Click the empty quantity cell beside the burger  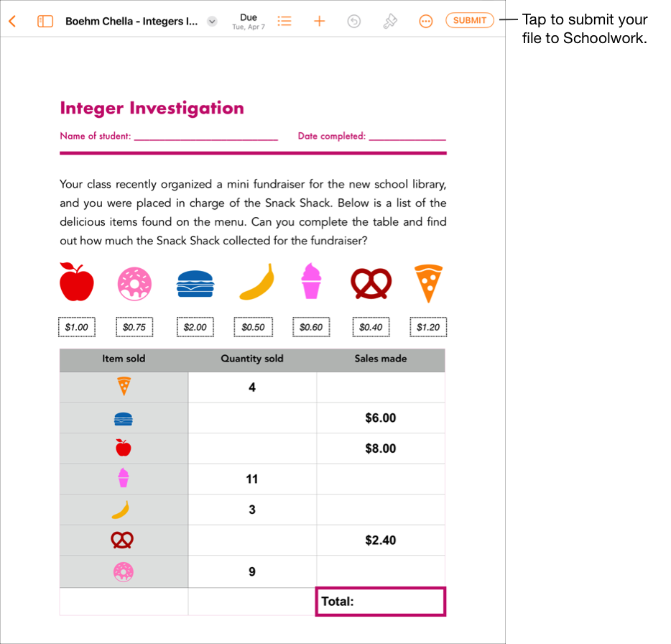(252, 418)
